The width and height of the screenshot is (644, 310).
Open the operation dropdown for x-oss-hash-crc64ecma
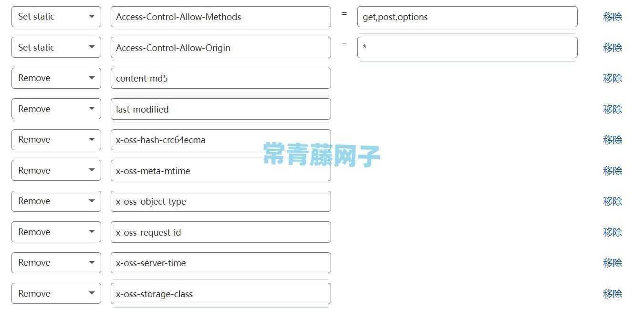[56, 140]
